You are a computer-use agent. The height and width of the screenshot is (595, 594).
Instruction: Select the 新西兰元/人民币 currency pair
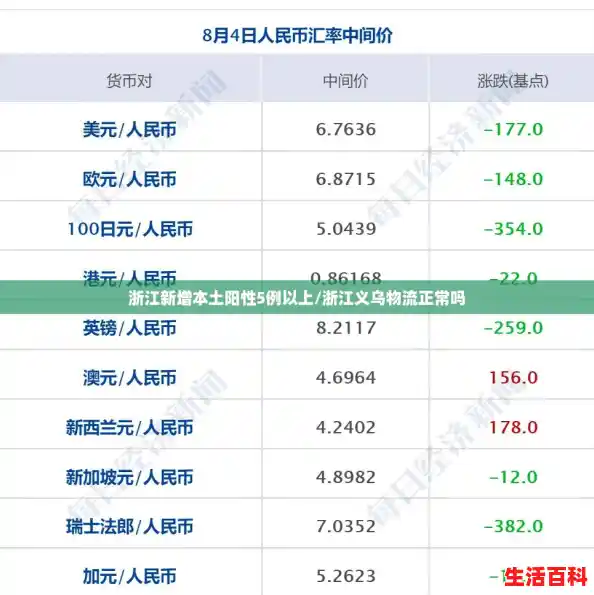tap(129, 427)
